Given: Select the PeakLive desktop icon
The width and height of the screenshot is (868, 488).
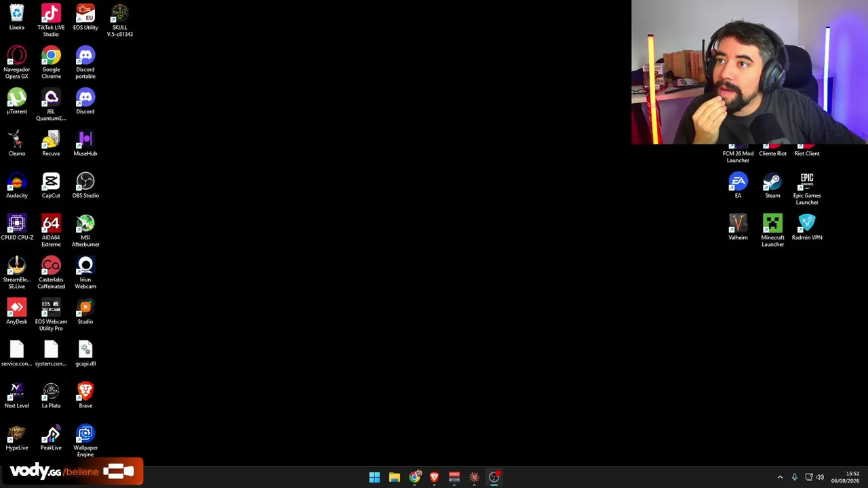Looking at the screenshot, I should [51, 434].
